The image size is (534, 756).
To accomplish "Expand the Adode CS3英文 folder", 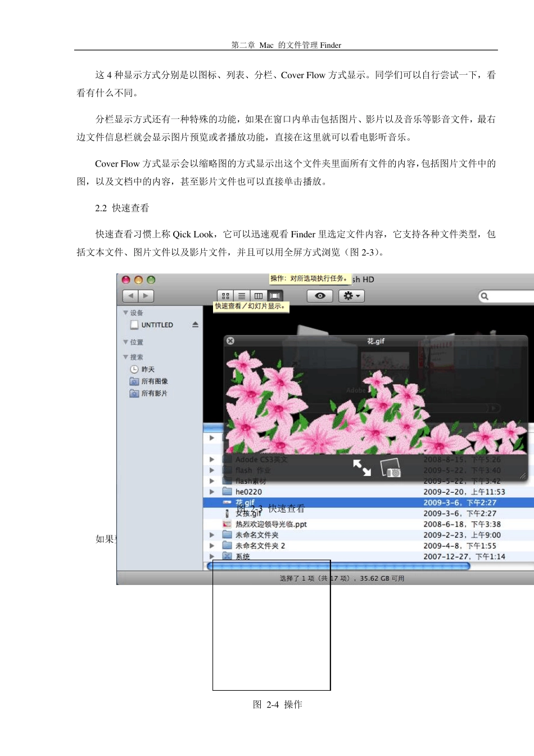I will 212,460.
